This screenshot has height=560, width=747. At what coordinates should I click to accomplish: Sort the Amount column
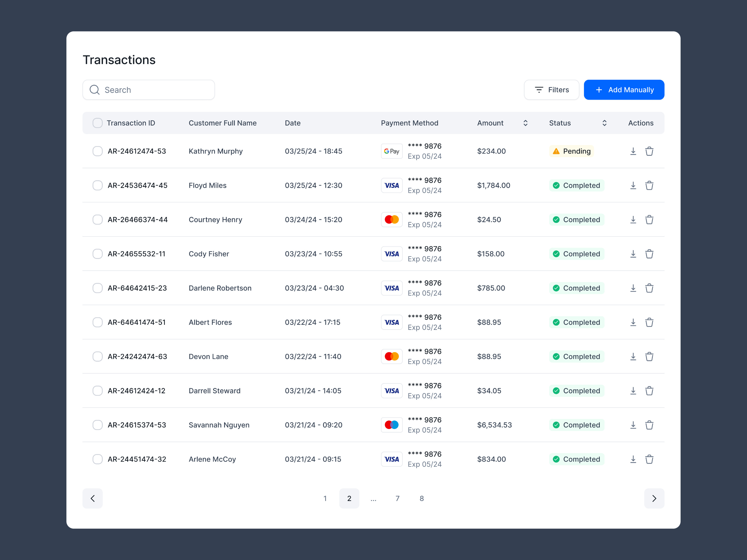coord(525,123)
